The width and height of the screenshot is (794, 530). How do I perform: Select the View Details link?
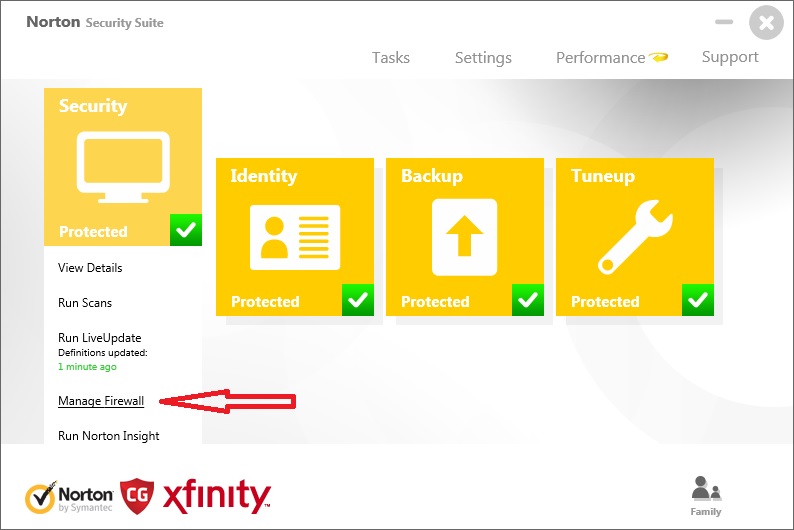point(90,268)
